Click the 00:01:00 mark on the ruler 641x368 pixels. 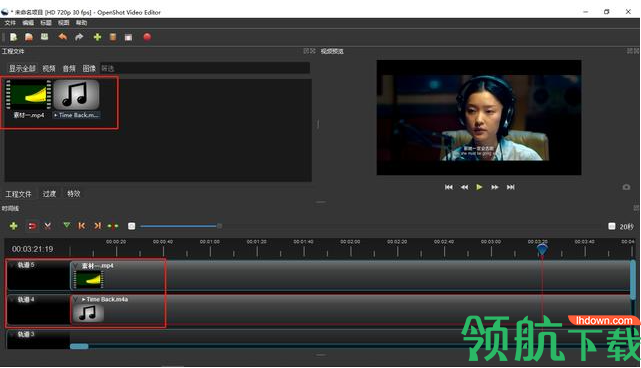click(210, 242)
